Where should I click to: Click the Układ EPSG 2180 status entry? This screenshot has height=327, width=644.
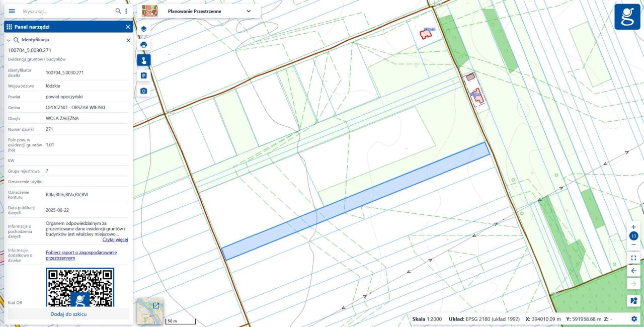click(483, 319)
